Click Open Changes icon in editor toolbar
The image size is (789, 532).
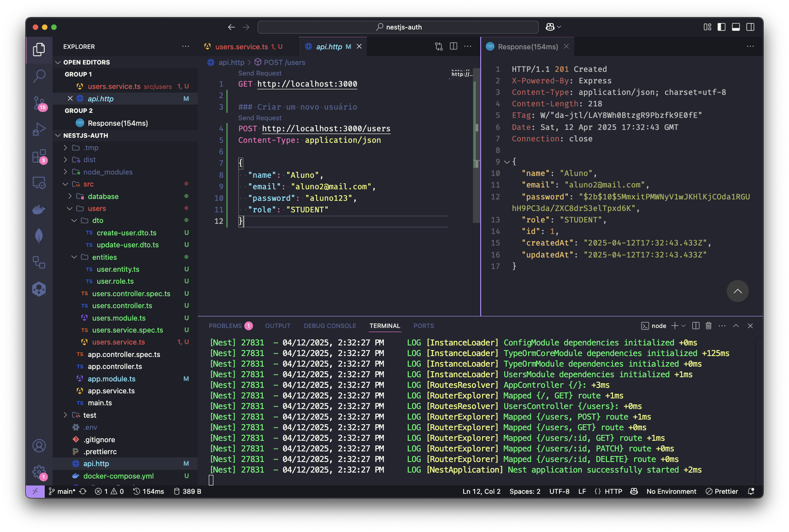pyautogui.click(x=439, y=46)
